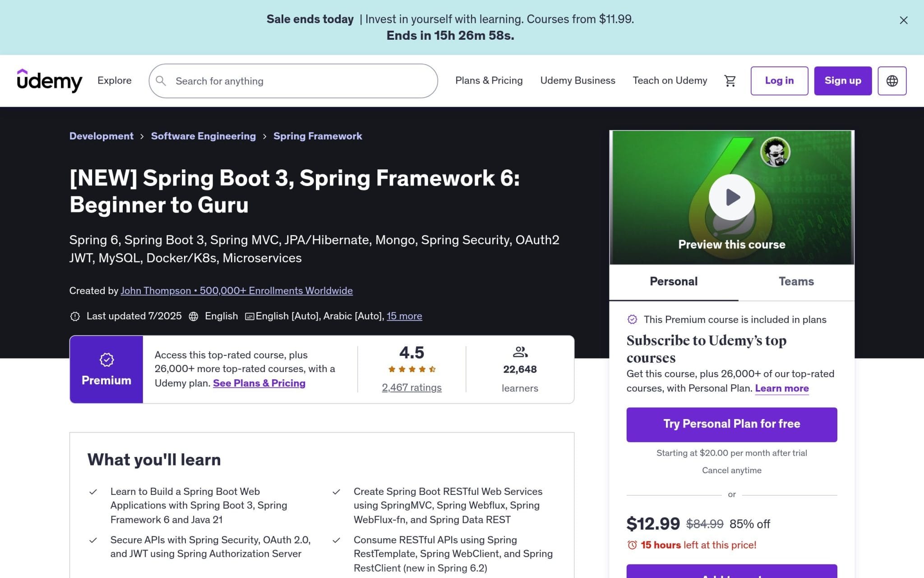Image resolution: width=924 pixels, height=578 pixels.
Task: Open Plans & Pricing
Action: click(x=489, y=80)
